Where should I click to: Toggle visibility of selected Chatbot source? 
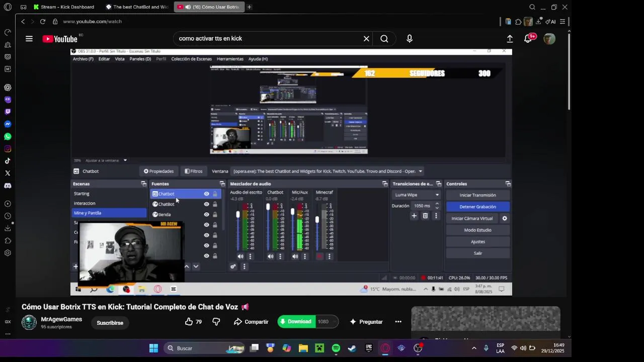coord(206,194)
